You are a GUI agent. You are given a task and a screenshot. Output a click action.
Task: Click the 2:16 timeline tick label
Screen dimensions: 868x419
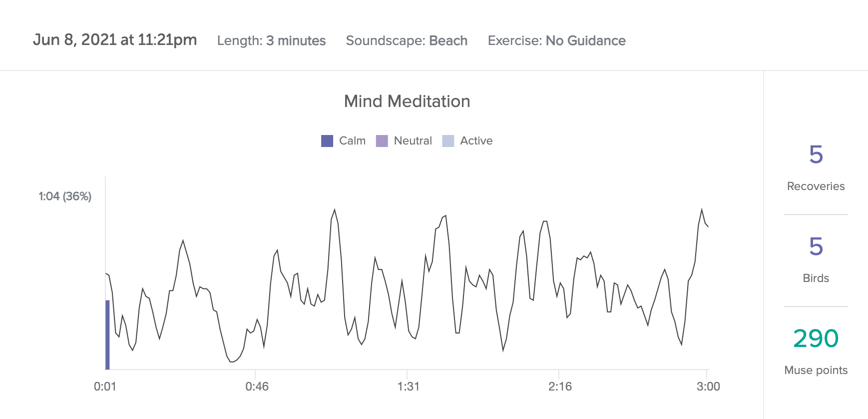(560, 386)
